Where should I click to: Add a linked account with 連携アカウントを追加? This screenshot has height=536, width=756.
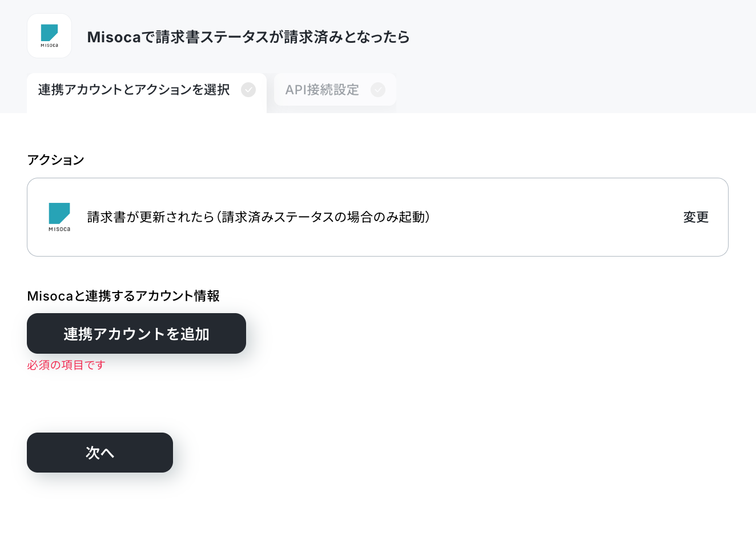tap(136, 334)
